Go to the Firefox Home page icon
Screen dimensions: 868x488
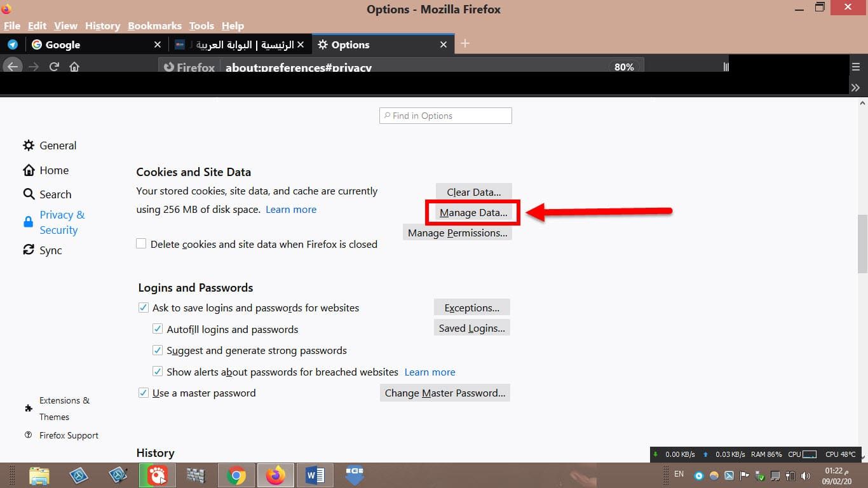coord(74,67)
